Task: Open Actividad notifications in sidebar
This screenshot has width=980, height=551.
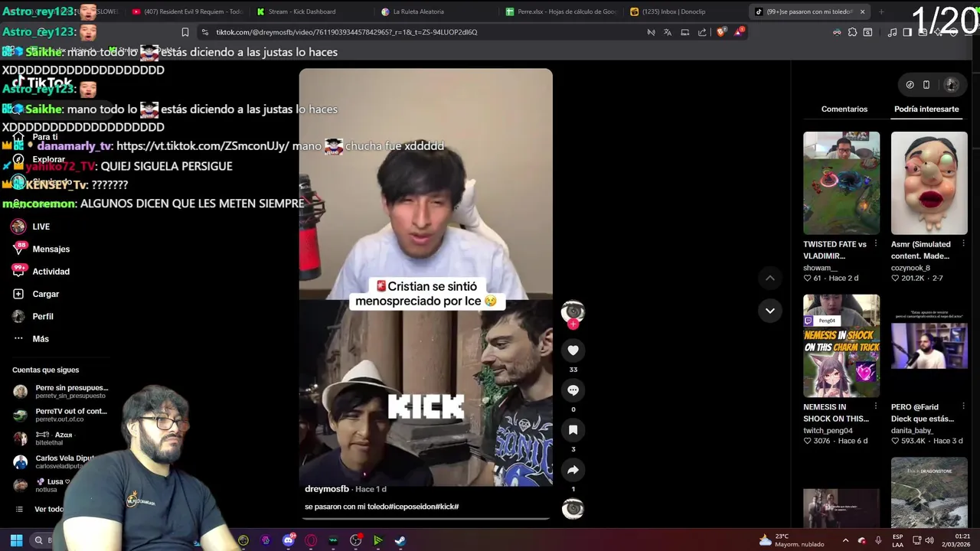Action: (41, 272)
